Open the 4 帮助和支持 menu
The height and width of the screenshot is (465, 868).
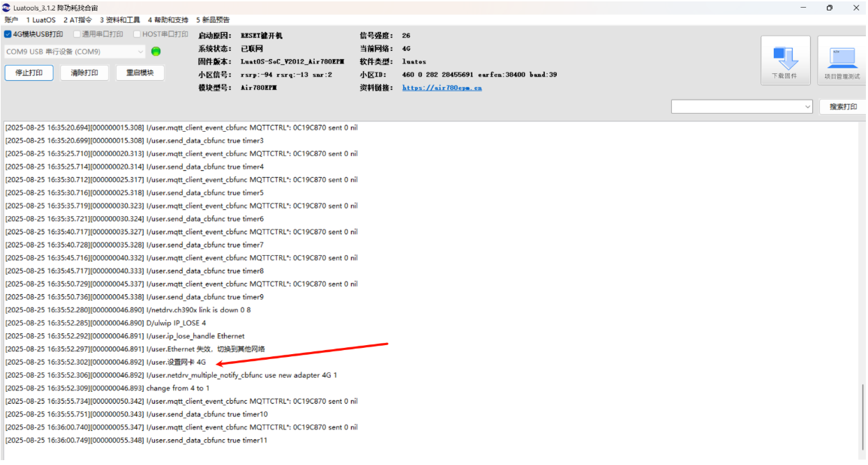coord(168,20)
